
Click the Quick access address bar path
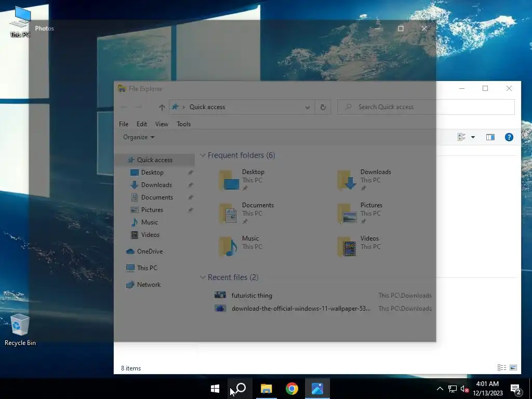point(207,107)
